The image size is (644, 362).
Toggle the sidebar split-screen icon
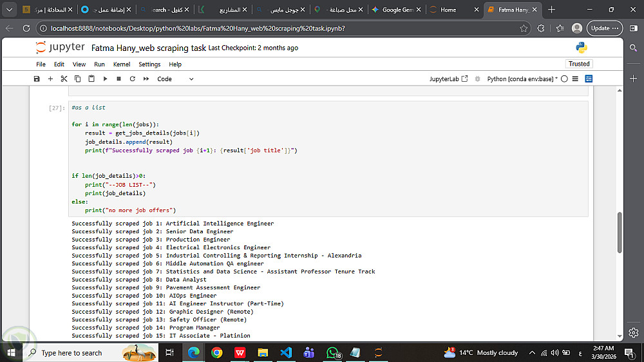634,28
